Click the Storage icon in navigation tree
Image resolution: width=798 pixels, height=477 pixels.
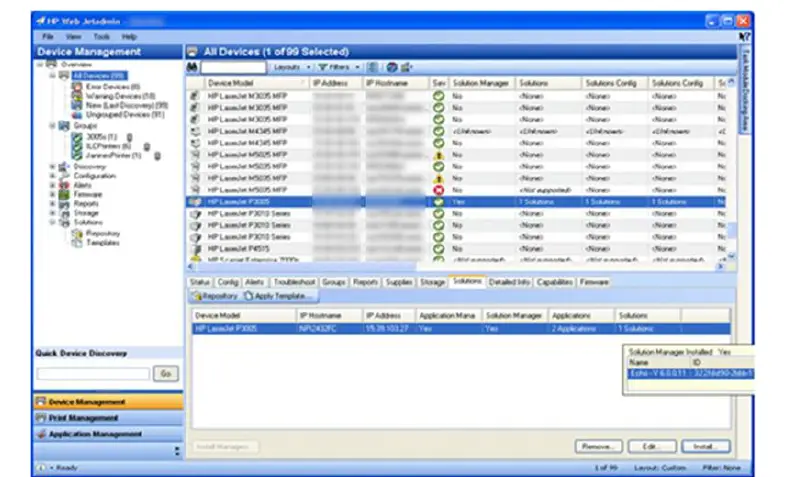[x=64, y=213]
